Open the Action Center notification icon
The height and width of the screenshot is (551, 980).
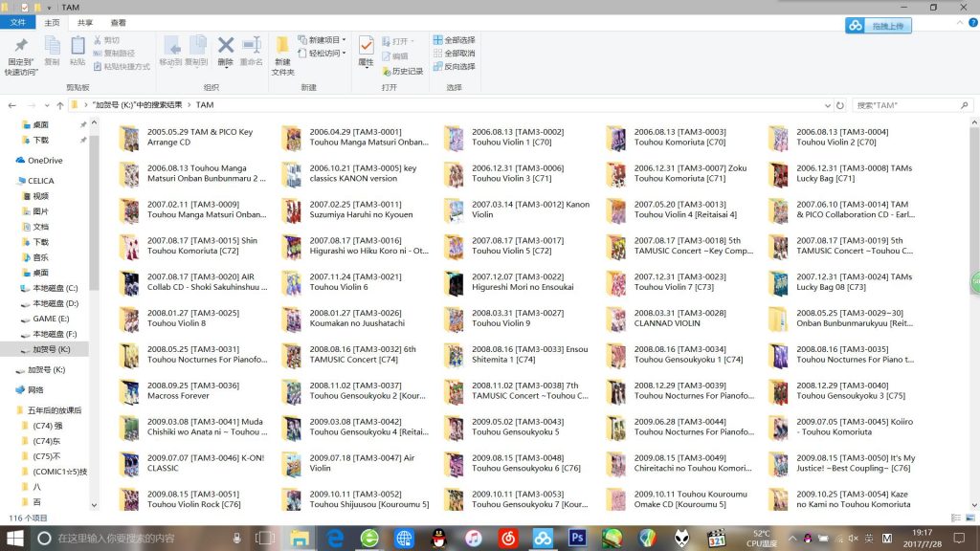pos(959,538)
